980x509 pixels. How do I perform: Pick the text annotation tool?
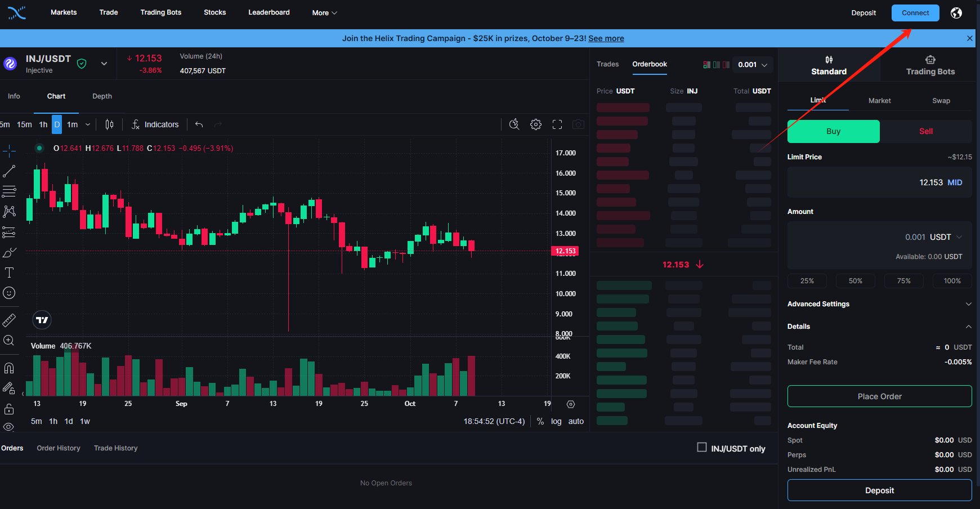[9, 273]
